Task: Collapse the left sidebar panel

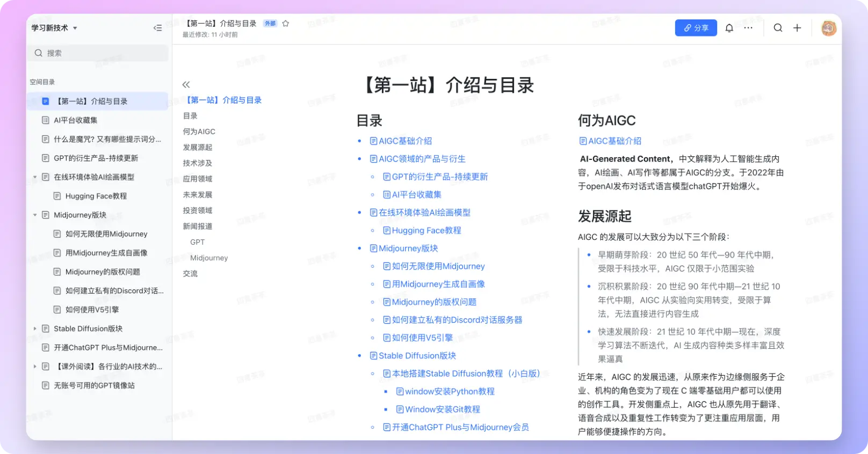Action: (x=157, y=28)
